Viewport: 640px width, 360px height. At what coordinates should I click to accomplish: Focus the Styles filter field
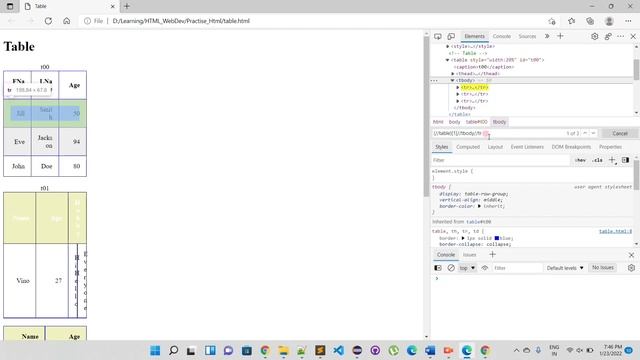click(501, 160)
